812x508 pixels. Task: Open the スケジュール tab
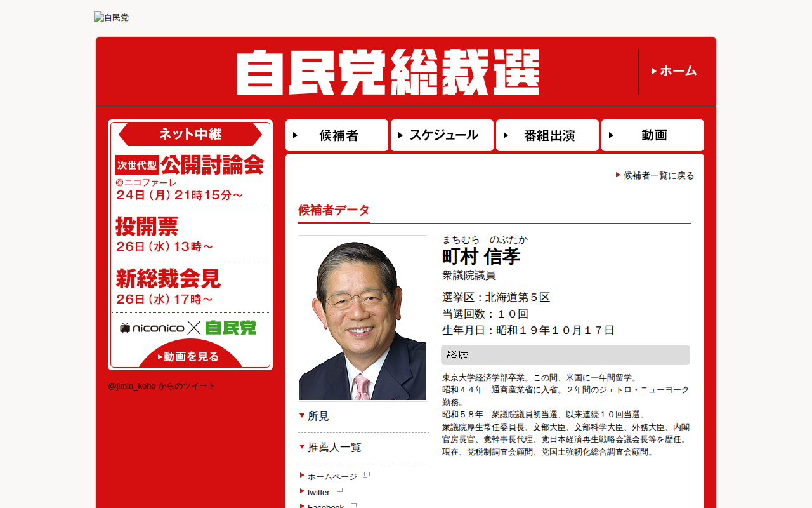tap(442, 135)
